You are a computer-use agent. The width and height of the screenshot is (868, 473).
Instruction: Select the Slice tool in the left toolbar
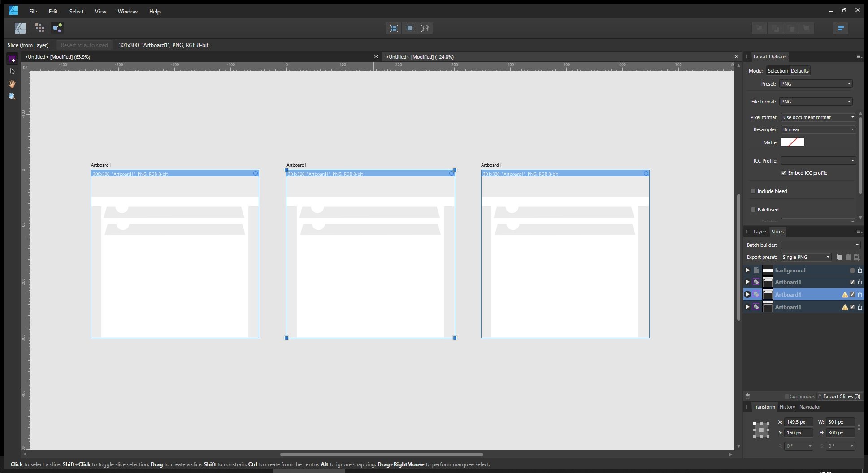coord(12,59)
